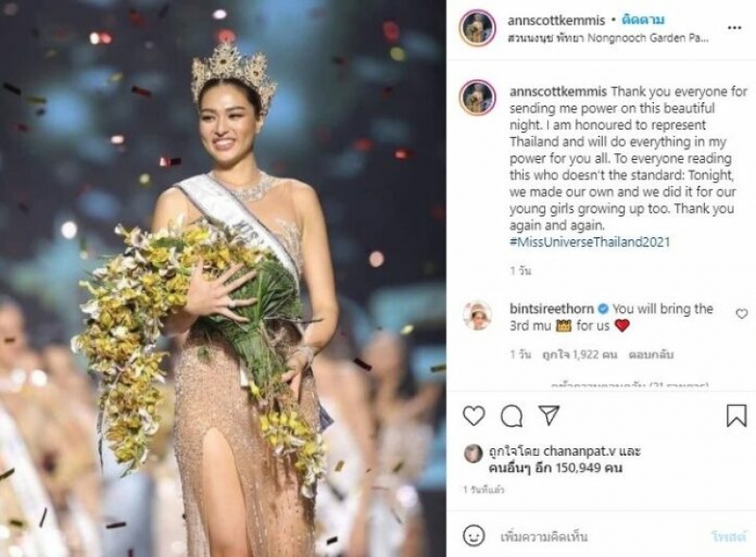Share the post via paper plane icon
This screenshot has width=756, height=557.
pyautogui.click(x=549, y=415)
